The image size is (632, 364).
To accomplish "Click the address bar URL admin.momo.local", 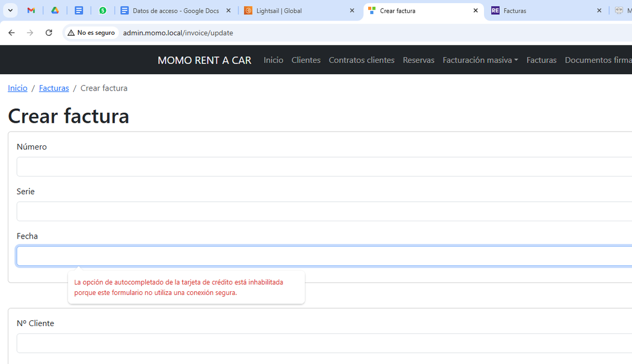I will click(178, 33).
